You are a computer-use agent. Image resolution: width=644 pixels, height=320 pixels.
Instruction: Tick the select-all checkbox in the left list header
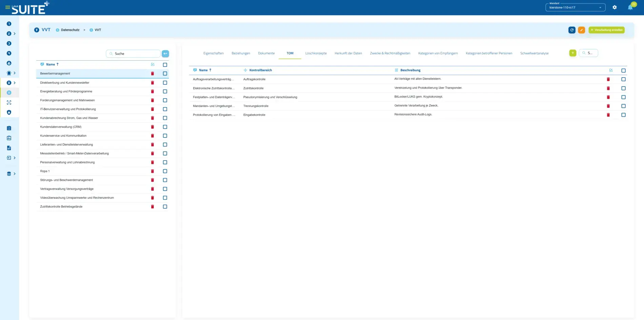click(165, 65)
